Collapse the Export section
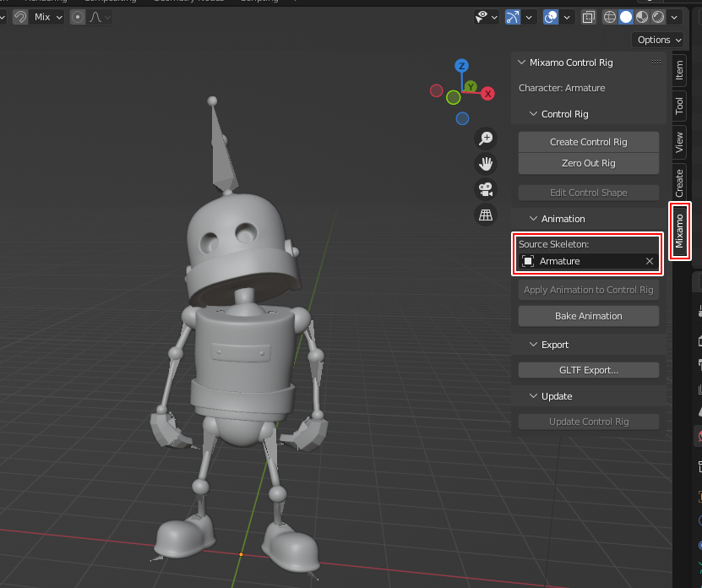 [x=533, y=345]
